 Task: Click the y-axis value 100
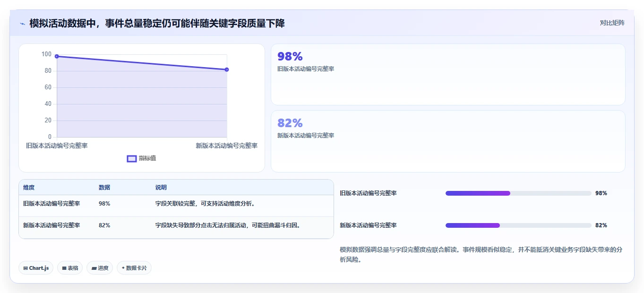[46, 54]
